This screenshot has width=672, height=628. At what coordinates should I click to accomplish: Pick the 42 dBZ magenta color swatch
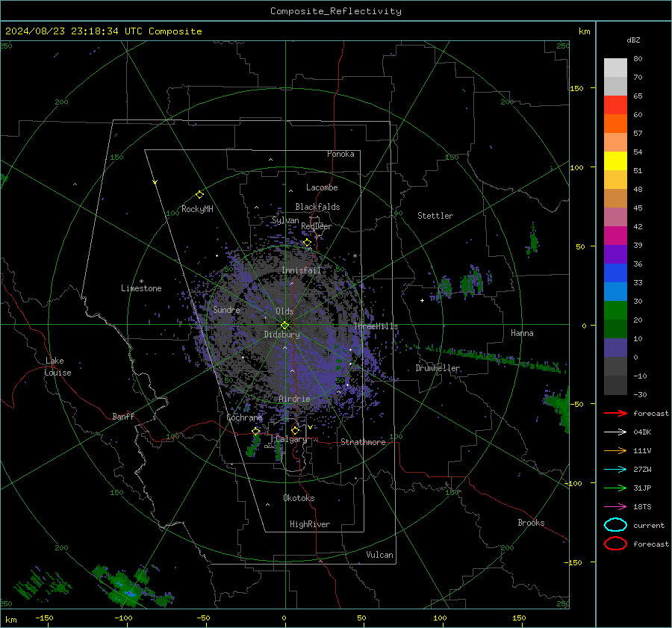(615, 235)
